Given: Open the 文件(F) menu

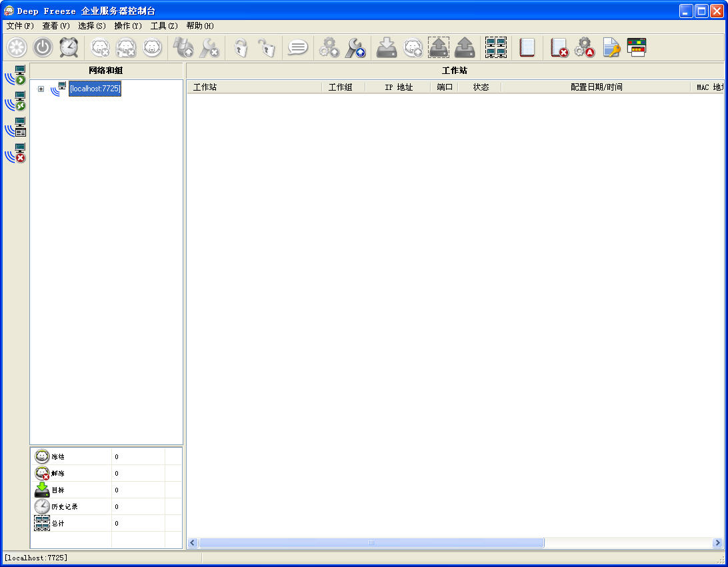Looking at the screenshot, I should [x=20, y=26].
